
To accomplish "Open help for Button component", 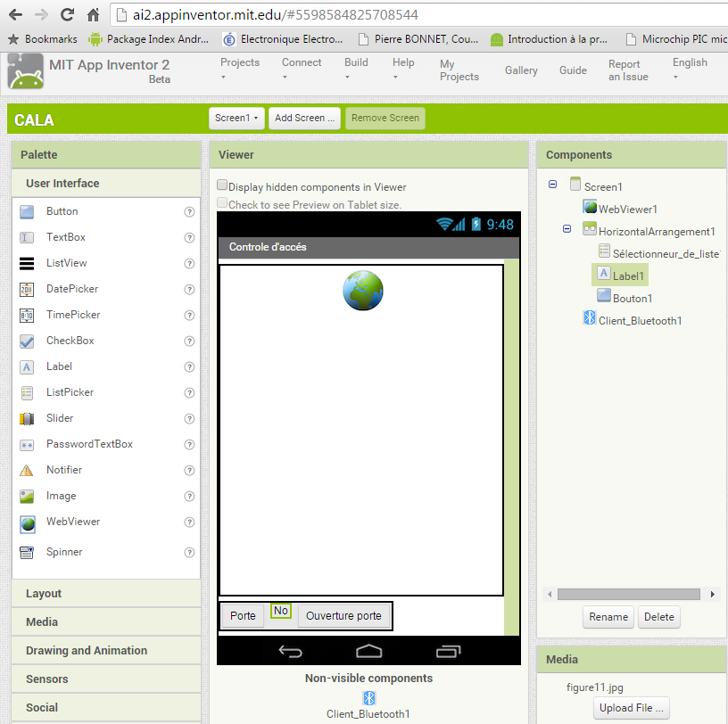I will [189, 211].
